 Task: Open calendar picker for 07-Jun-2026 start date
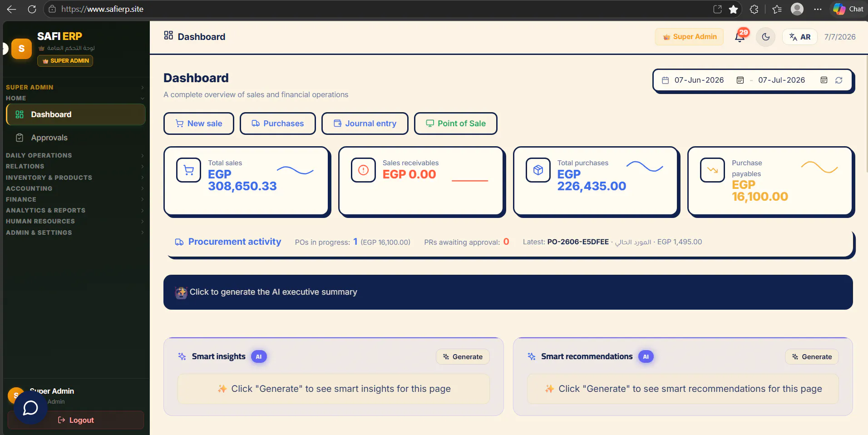click(x=740, y=80)
